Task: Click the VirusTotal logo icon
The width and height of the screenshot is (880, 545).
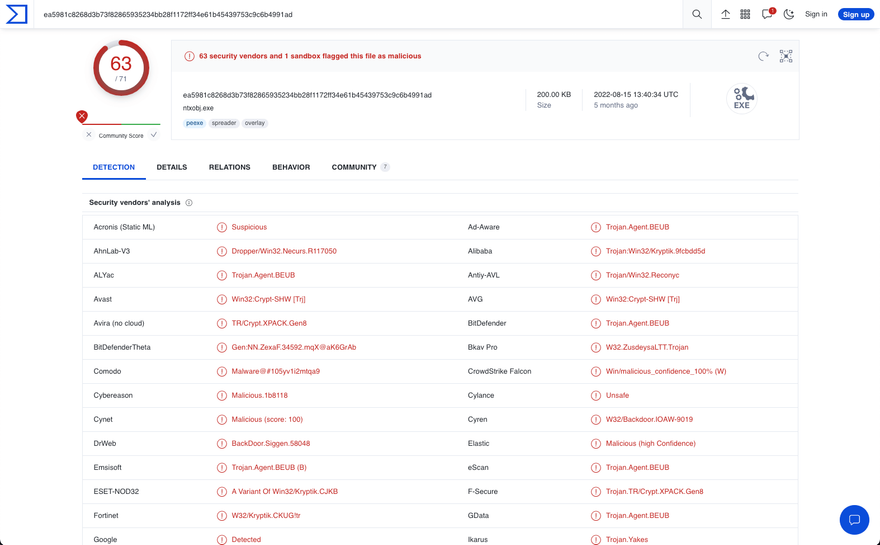Action: [17, 14]
